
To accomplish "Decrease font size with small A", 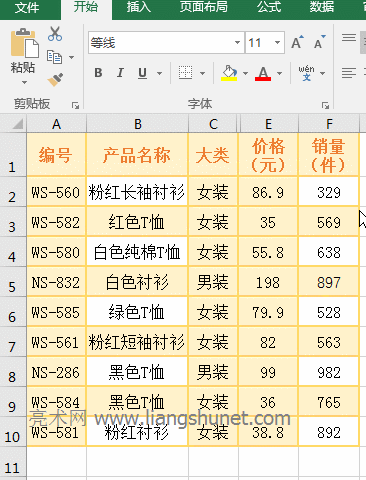I will click(x=319, y=42).
